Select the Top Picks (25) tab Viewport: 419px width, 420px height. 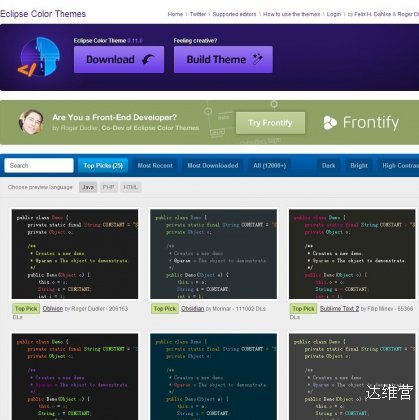click(103, 165)
